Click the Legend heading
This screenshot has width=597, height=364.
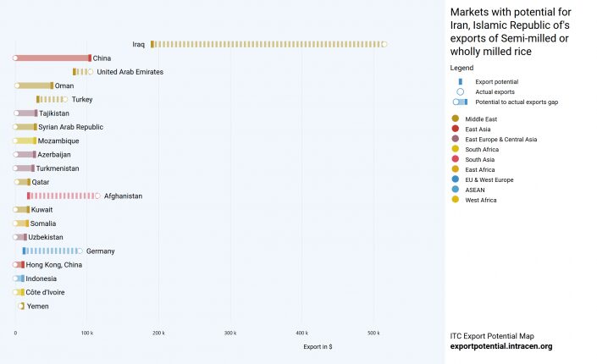[462, 68]
